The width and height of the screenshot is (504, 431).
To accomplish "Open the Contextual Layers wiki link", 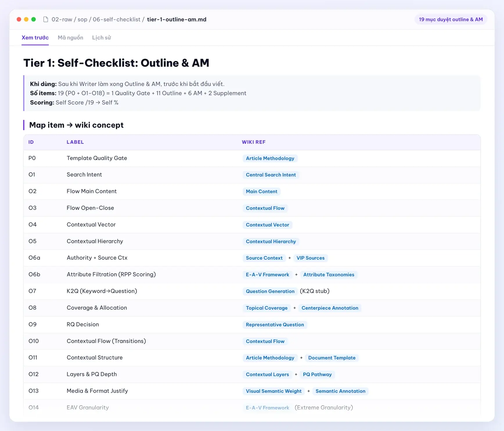I will click(267, 374).
